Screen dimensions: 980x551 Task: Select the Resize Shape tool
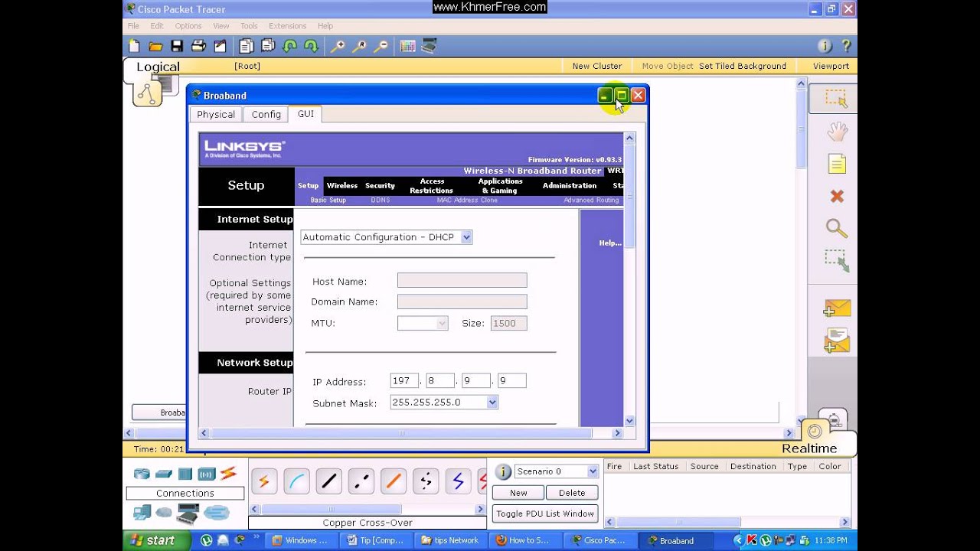(837, 261)
